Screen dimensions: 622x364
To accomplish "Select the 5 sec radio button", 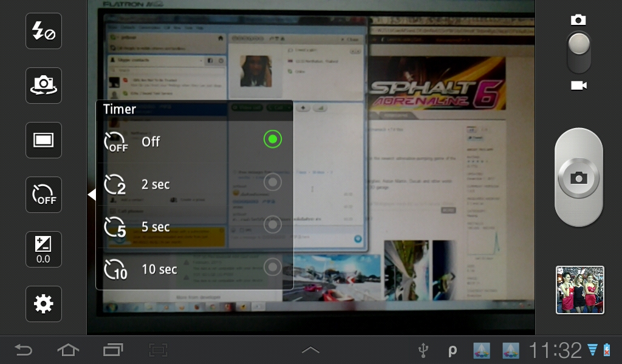I will click(x=273, y=225).
